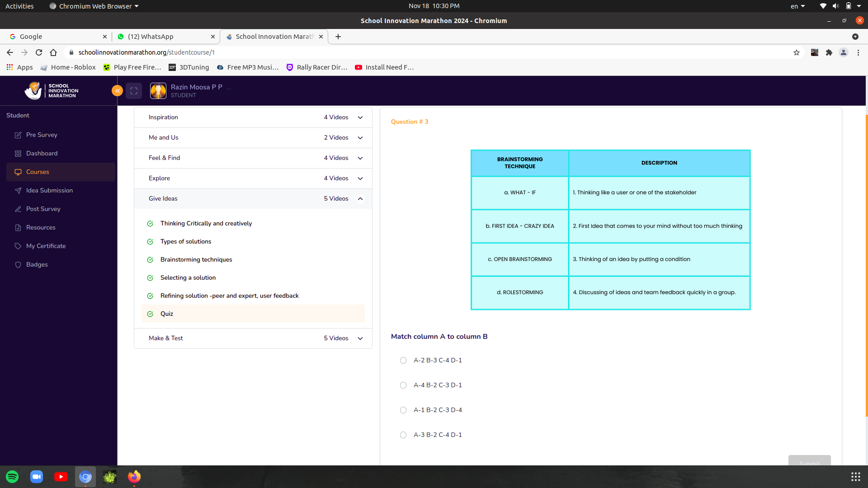The width and height of the screenshot is (868, 488).
Task: Select radio button A-4 B-2 C-3 D-1
Action: tap(404, 385)
